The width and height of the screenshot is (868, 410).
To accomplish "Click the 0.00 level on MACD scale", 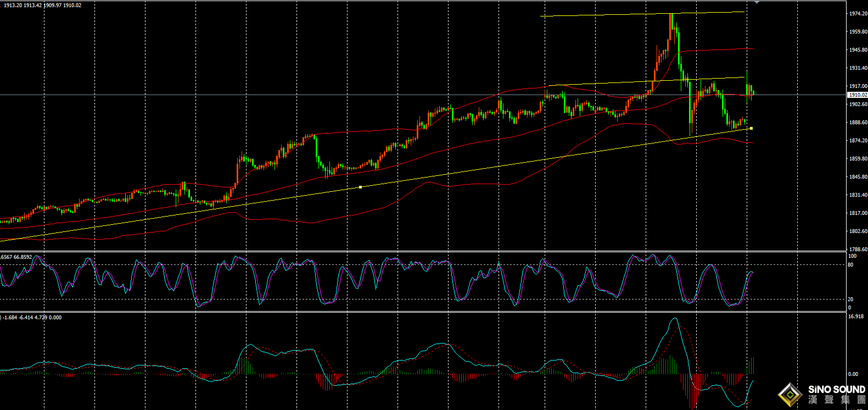I will click(x=853, y=374).
